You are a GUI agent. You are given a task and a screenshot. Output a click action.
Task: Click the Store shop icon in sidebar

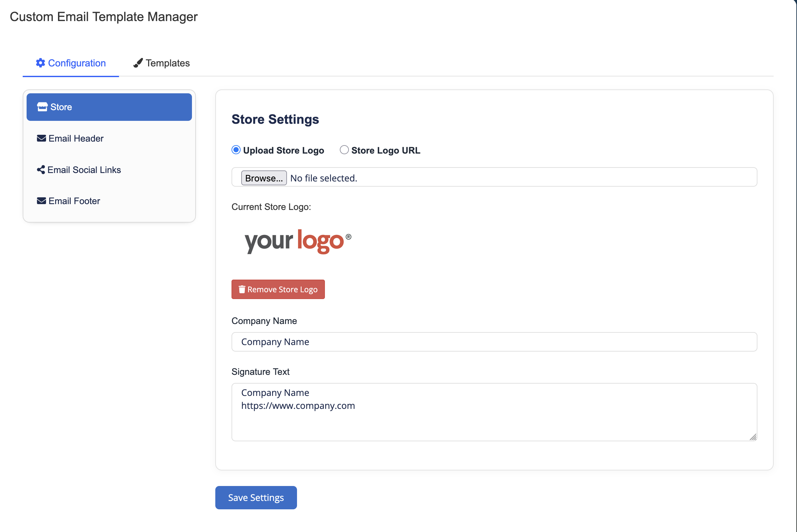42,107
